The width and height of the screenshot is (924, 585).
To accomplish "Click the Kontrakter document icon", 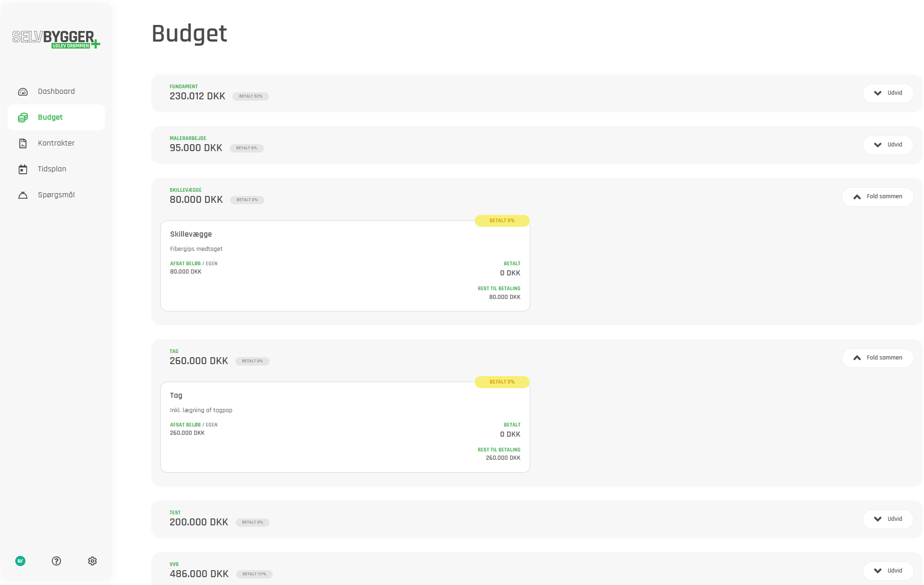I will pyautogui.click(x=23, y=143).
